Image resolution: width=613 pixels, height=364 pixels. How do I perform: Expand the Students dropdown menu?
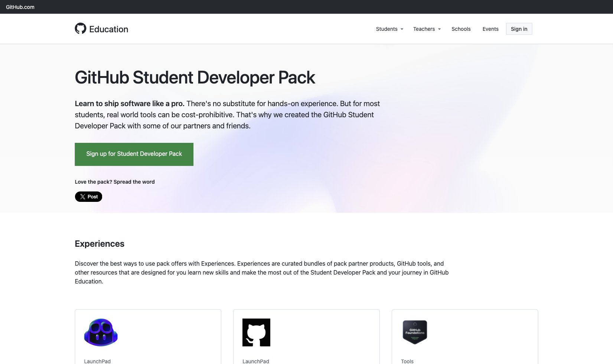tap(389, 29)
